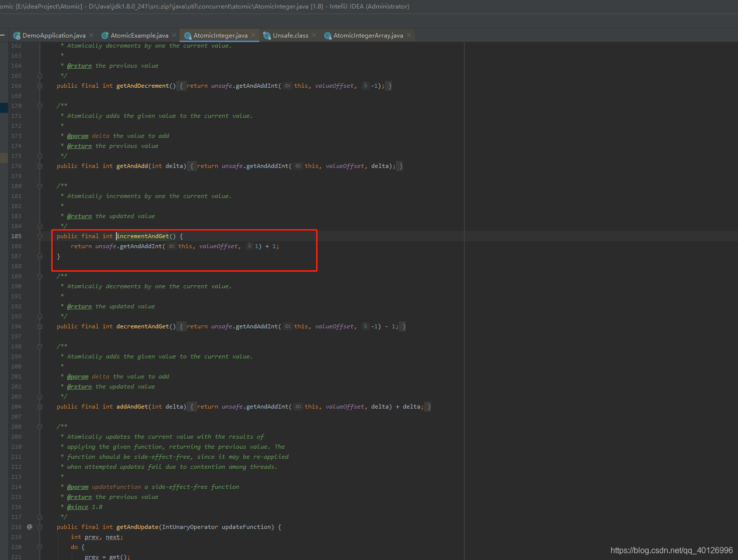Click the 'prev' variable on line 219

click(92, 537)
